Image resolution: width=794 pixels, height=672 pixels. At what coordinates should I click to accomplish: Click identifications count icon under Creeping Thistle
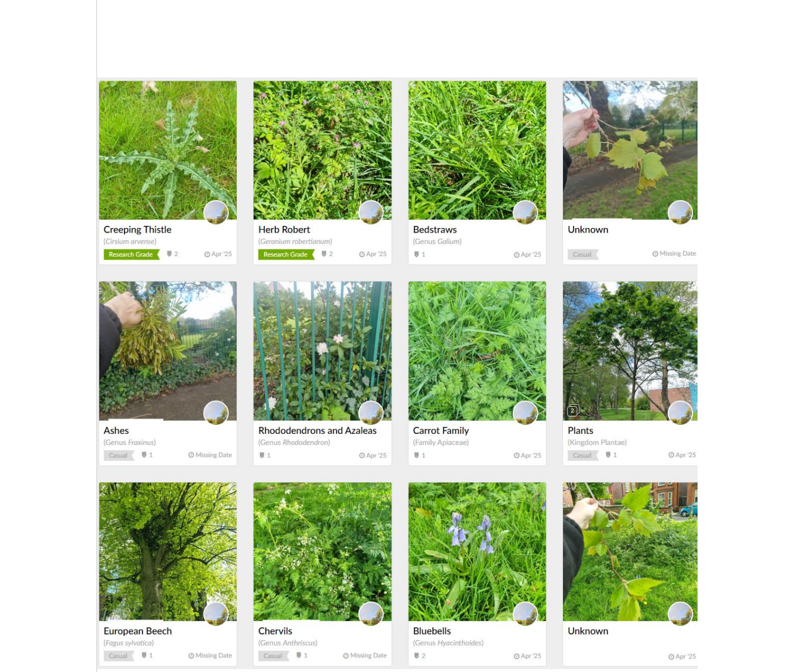pos(169,254)
